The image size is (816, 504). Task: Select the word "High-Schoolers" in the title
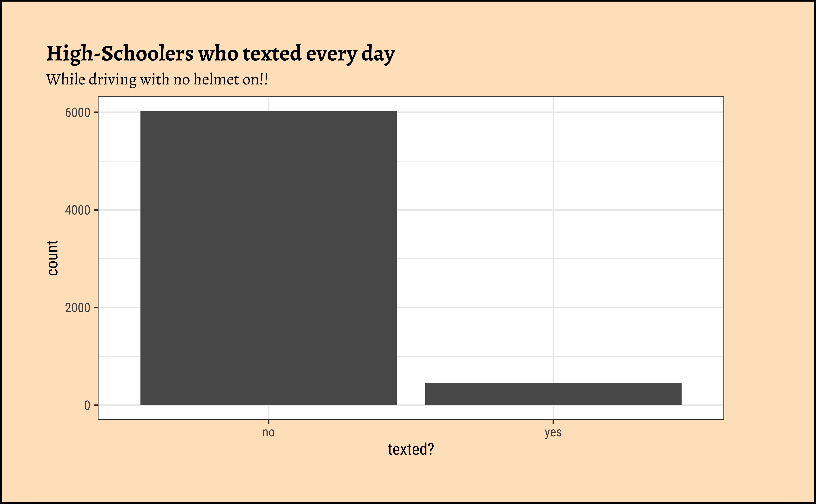coord(120,54)
